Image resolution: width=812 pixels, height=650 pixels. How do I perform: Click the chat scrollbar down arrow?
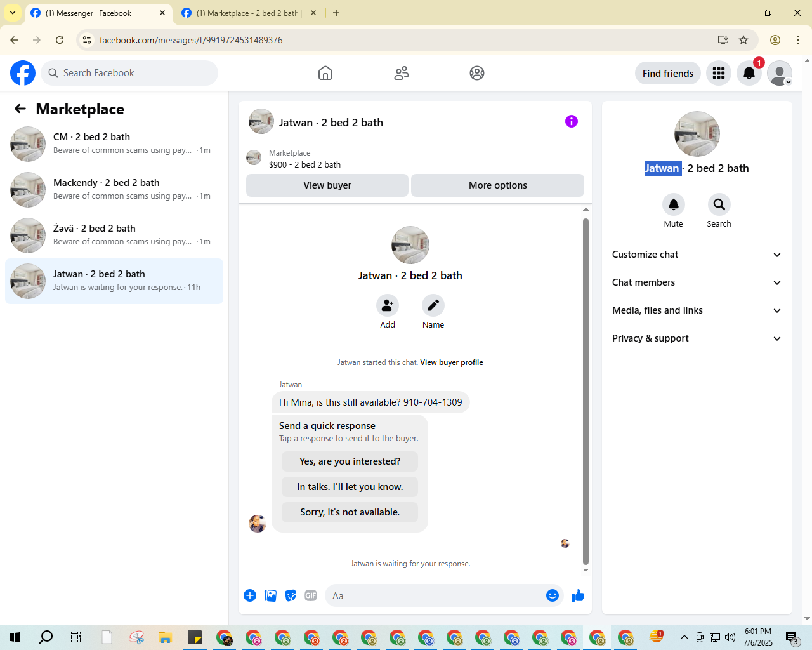586,570
